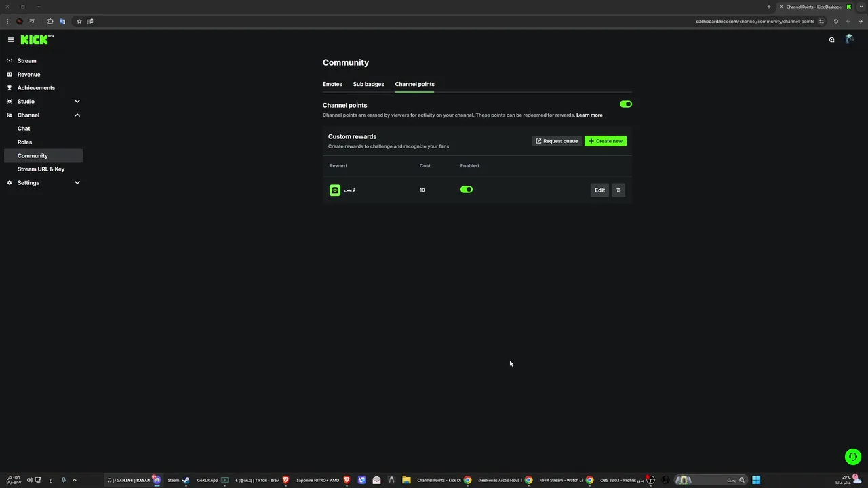
Task: Open Steam from the taskbar
Action: (x=178, y=480)
